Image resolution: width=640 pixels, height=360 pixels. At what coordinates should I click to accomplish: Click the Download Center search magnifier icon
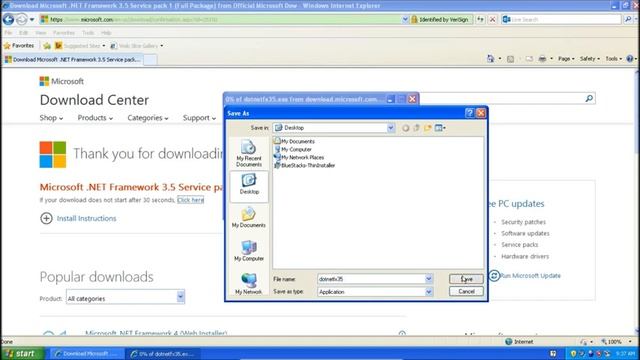point(589,98)
